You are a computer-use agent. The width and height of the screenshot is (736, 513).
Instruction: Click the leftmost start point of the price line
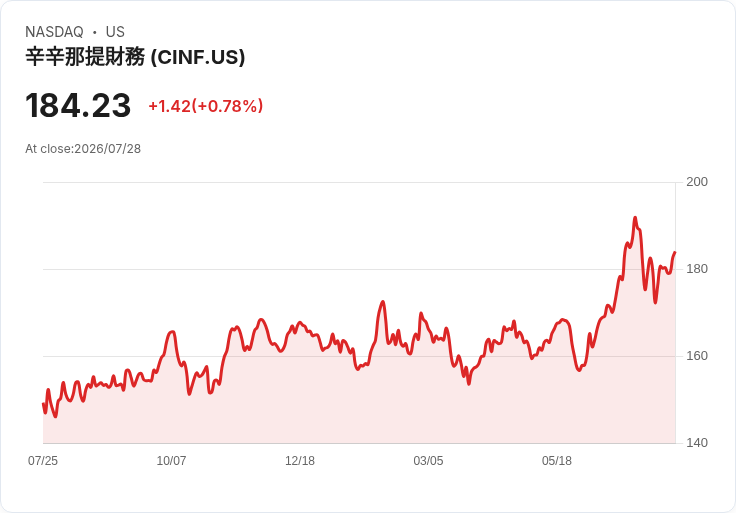[43, 404]
